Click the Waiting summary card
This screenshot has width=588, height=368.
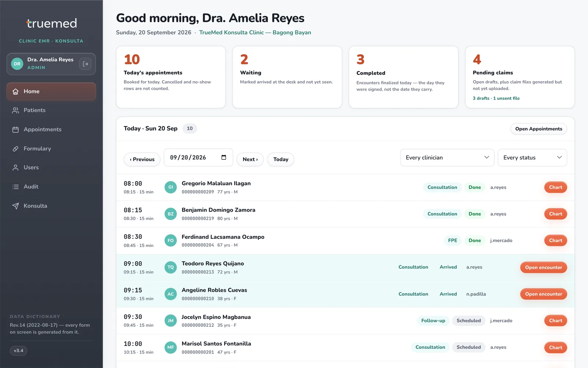click(287, 77)
